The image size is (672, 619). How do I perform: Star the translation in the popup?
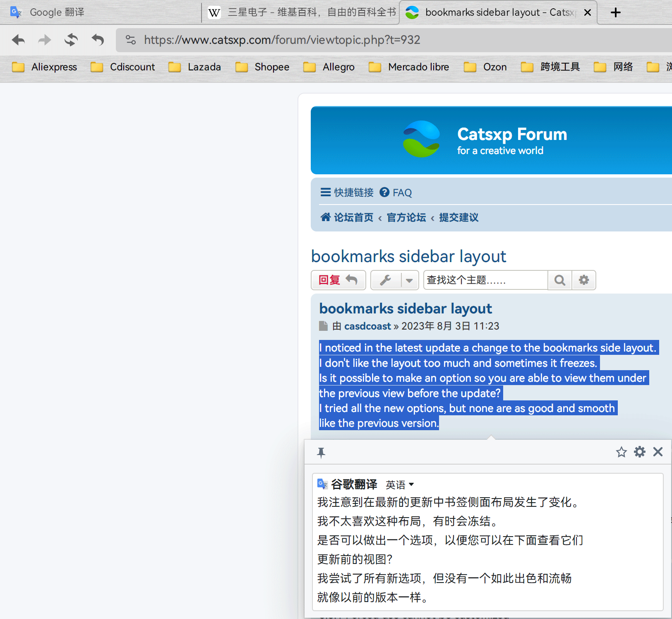(x=621, y=452)
